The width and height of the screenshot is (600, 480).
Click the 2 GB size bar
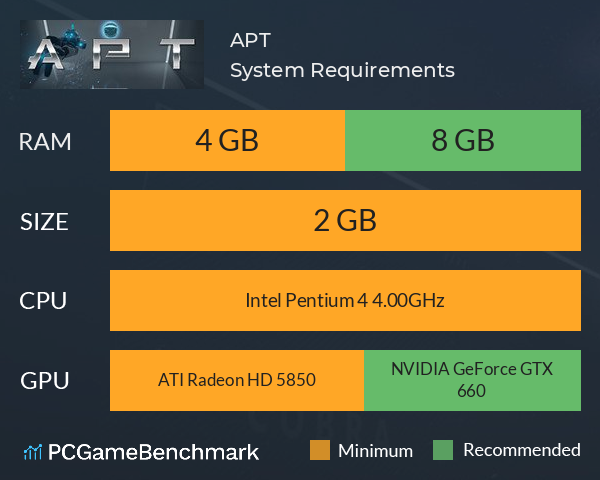point(345,220)
